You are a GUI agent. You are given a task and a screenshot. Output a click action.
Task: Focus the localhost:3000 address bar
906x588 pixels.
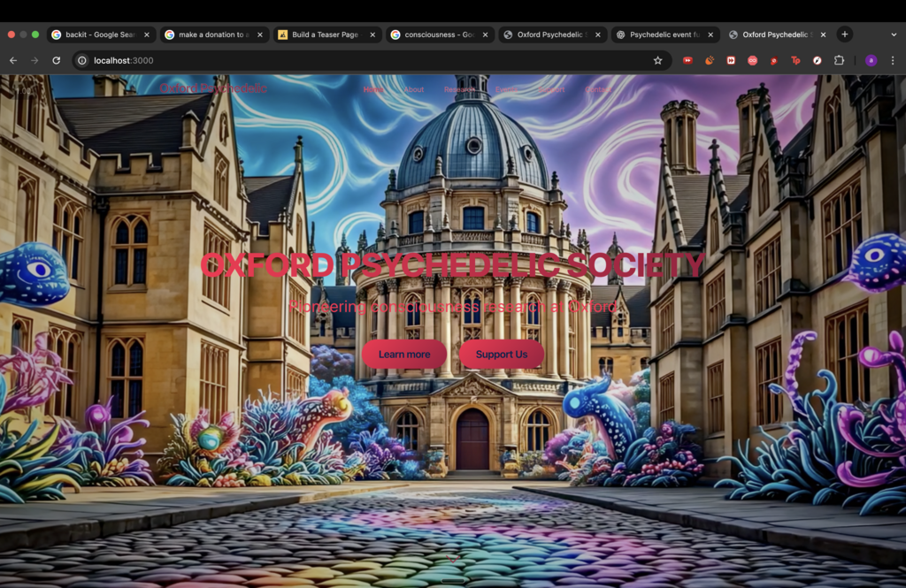tap(354, 60)
